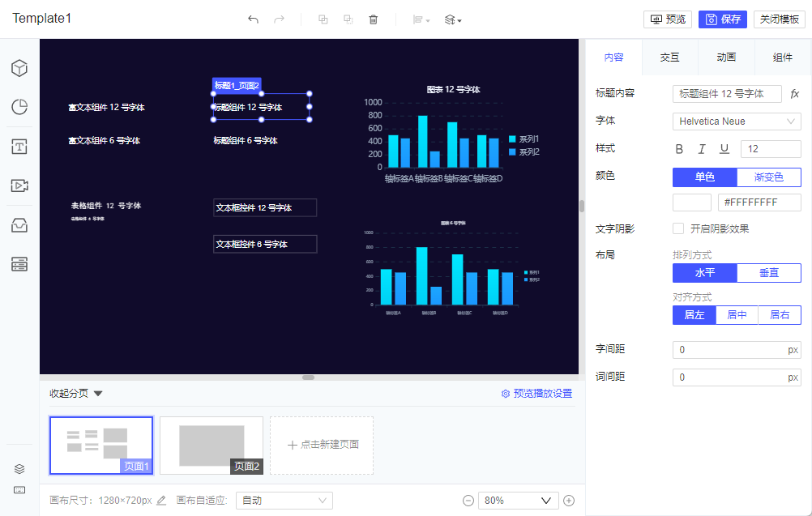Select 富文本组件 12 号字体 on canvas
The image size is (812, 516).
tap(107, 107)
